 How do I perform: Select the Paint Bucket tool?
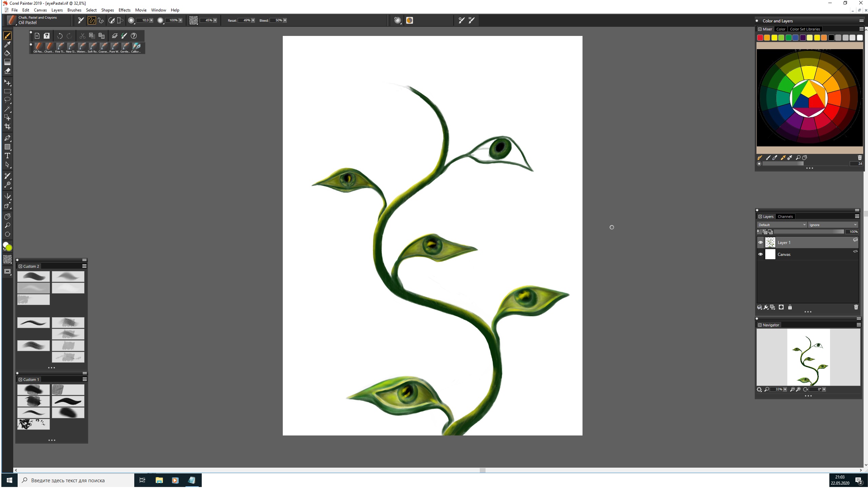click(7, 53)
